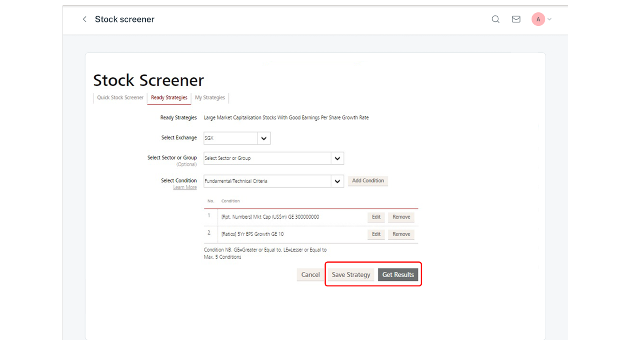Click the Edit button for EPS Growth condition

click(x=376, y=234)
